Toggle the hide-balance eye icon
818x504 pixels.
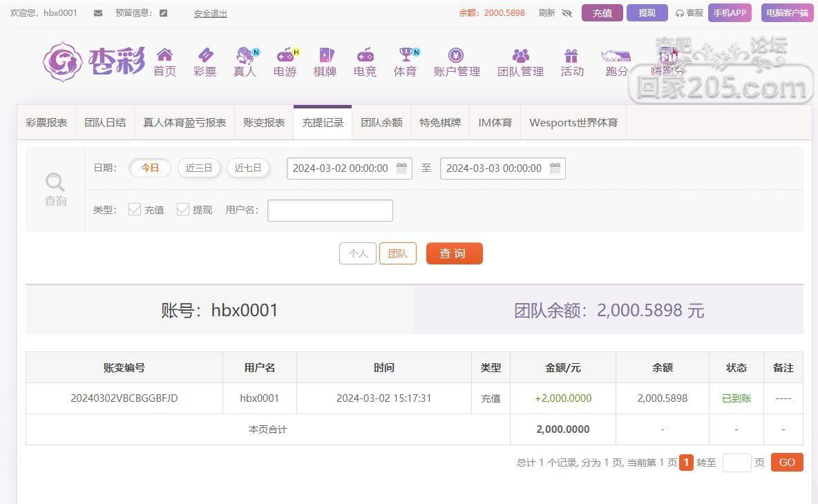point(567,13)
